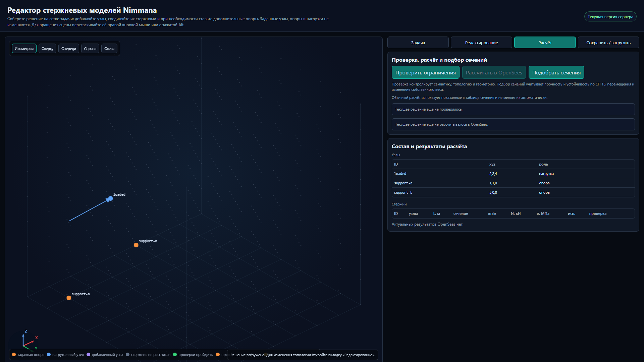This screenshot has width=644, height=362.
Task: Click the Редактор стержневых моделей Nimmana title
Action: 82,10
